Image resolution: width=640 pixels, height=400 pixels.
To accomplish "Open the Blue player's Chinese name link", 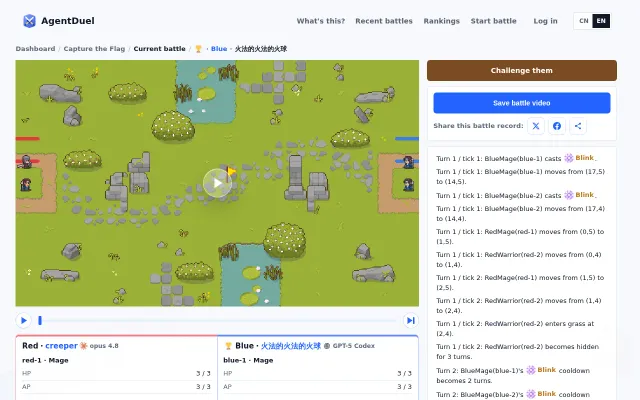I will [x=291, y=346].
